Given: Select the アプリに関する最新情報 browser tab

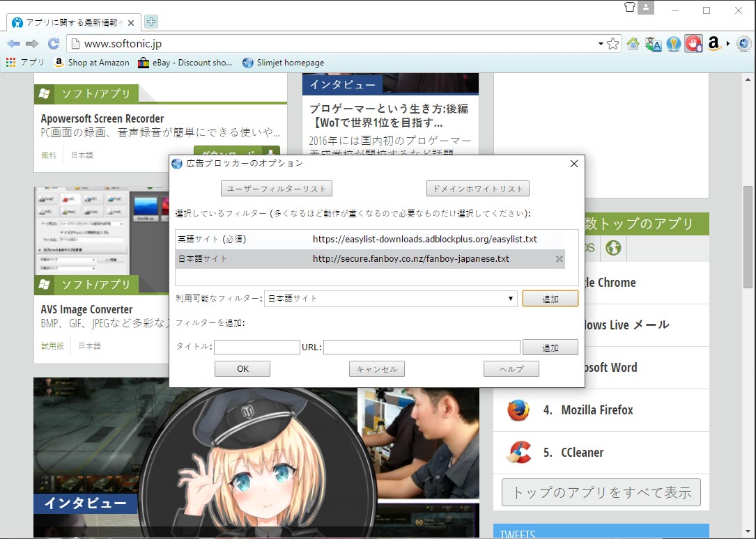Looking at the screenshot, I should (74, 22).
